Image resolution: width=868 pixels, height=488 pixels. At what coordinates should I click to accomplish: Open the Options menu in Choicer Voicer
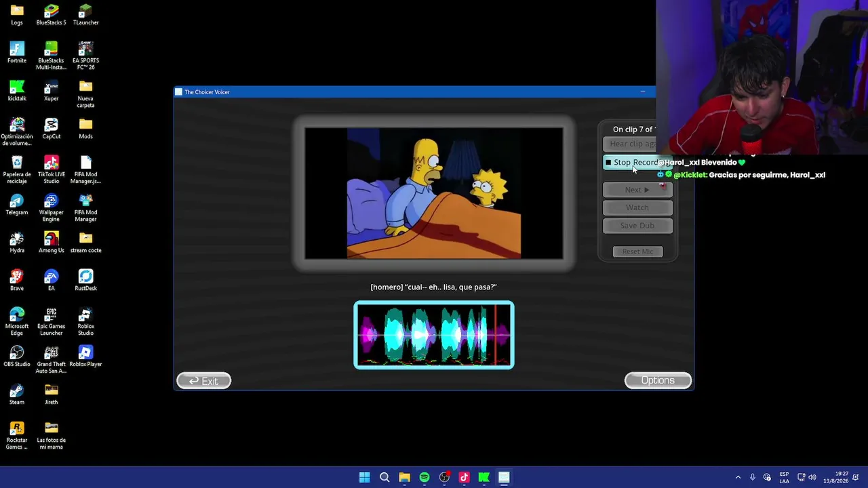[658, 380]
